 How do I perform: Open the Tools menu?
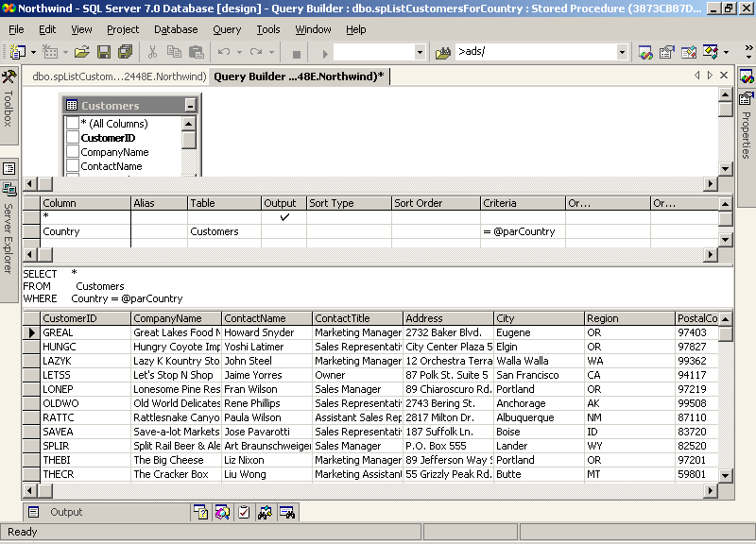[268, 29]
